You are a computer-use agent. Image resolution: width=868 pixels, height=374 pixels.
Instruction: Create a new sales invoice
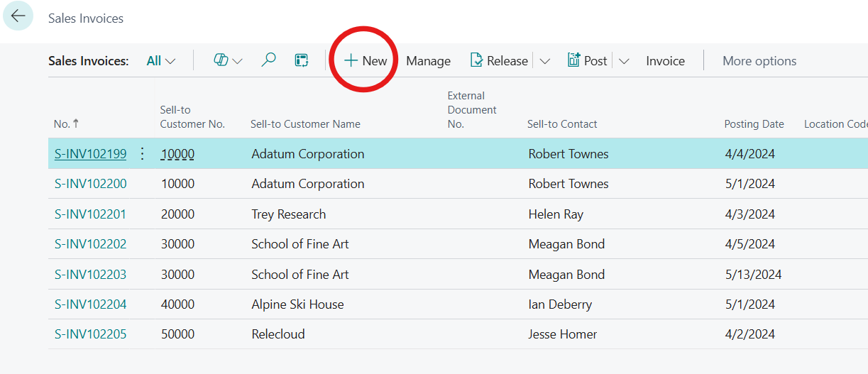click(x=366, y=61)
